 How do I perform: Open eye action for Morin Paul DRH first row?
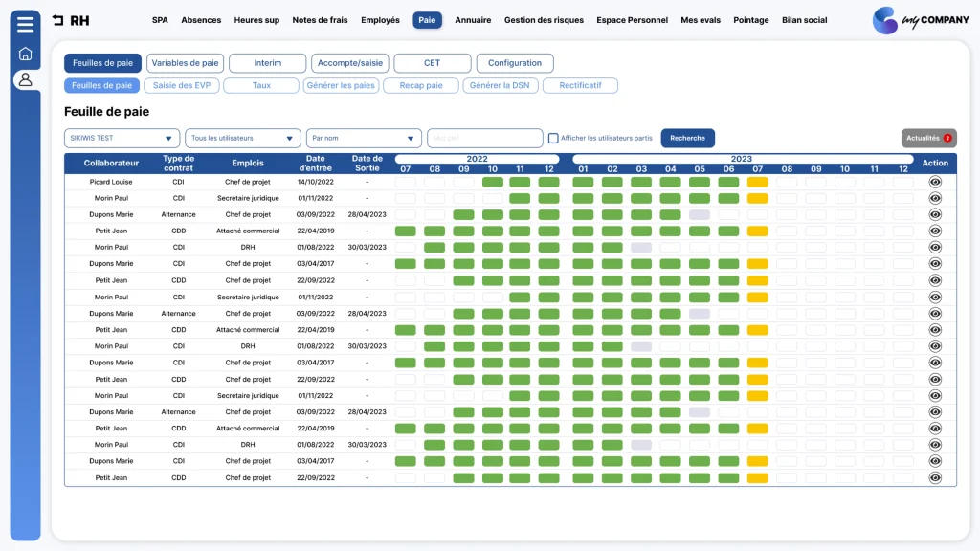tap(935, 248)
